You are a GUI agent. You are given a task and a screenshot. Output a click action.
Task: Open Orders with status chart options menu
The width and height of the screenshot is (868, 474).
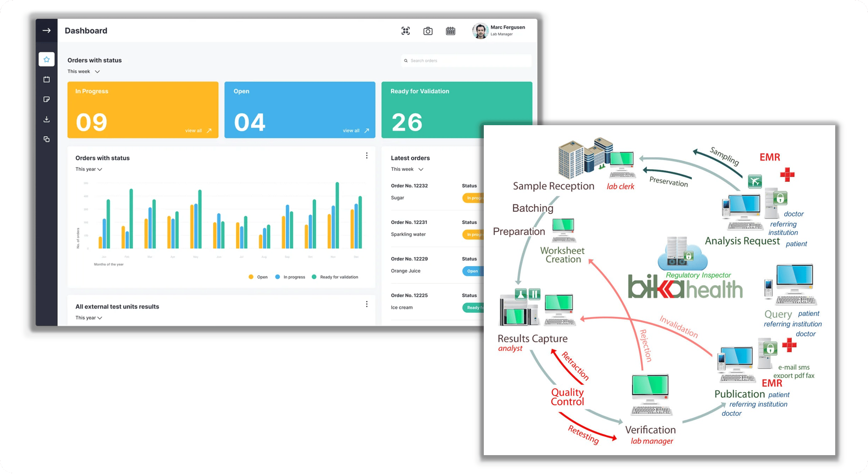click(x=367, y=156)
